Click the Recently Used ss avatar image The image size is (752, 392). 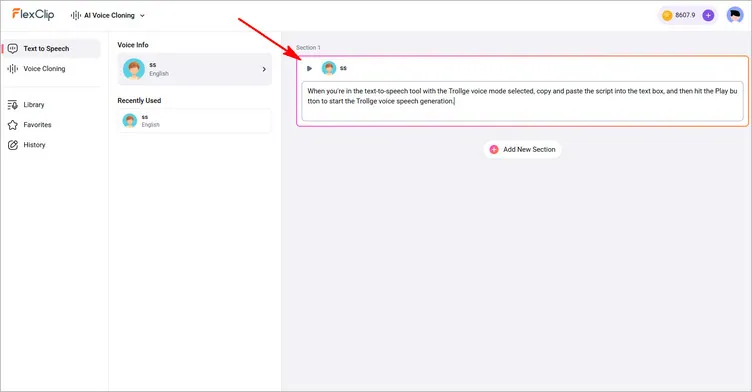(129, 120)
